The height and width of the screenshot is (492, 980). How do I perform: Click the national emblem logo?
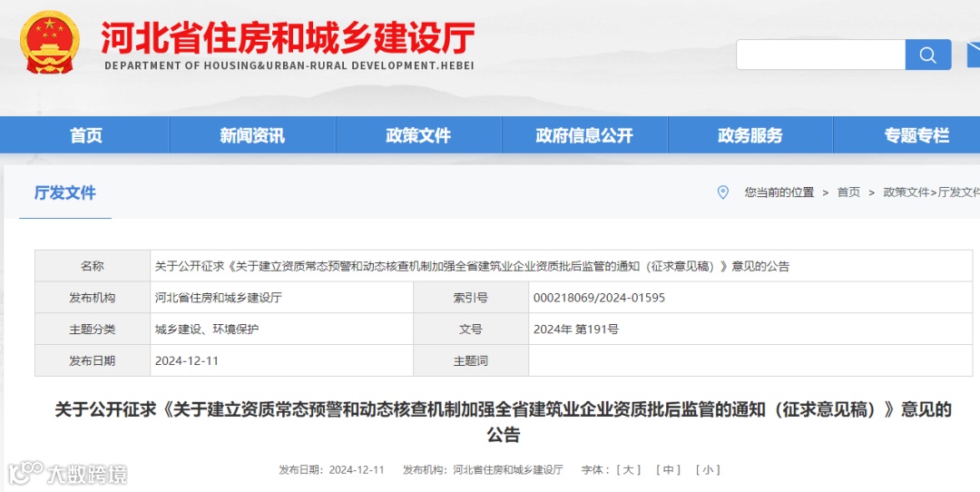click(49, 42)
